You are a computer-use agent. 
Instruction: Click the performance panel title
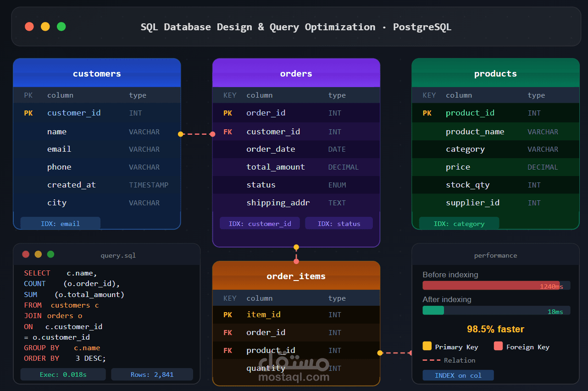click(495, 255)
